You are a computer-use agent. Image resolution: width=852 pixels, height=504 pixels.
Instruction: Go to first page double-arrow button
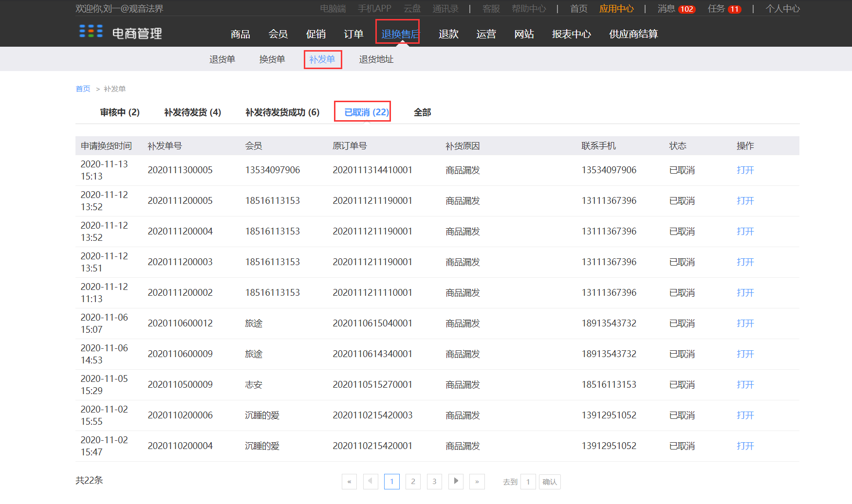tap(349, 482)
